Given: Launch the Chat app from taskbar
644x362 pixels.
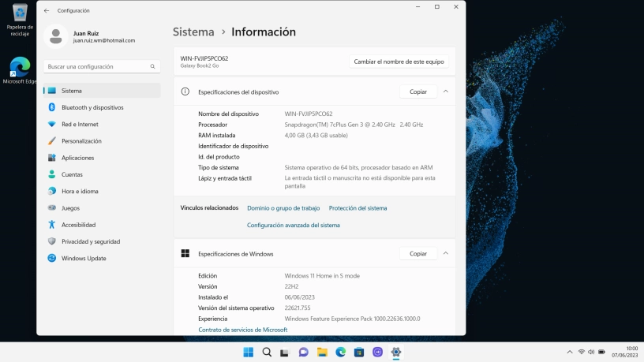Looking at the screenshot, I should (304, 353).
